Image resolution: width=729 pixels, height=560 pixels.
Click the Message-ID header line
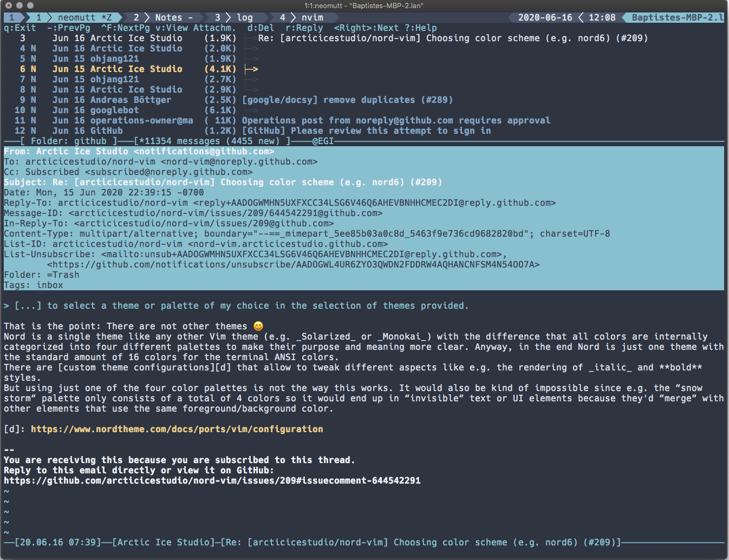193,213
